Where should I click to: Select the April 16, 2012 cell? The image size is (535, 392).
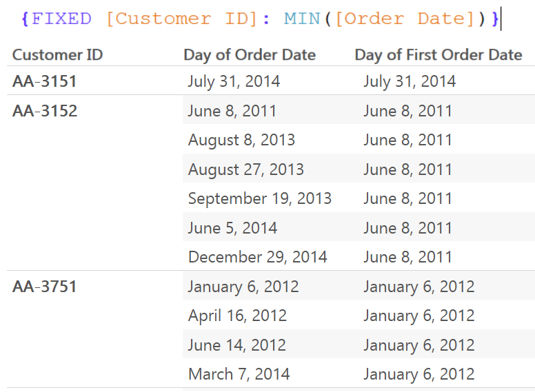(x=237, y=316)
